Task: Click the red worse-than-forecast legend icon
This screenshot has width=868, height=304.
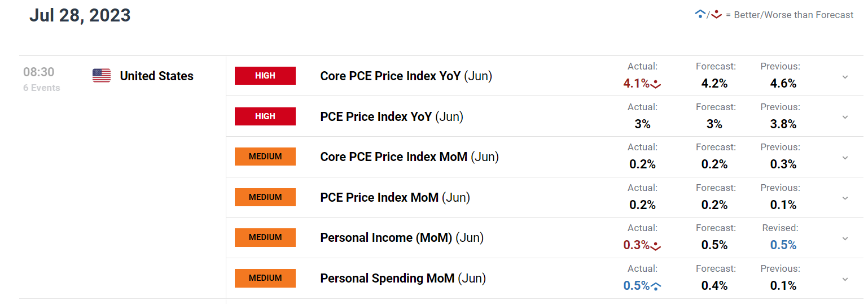Action: (717, 15)
